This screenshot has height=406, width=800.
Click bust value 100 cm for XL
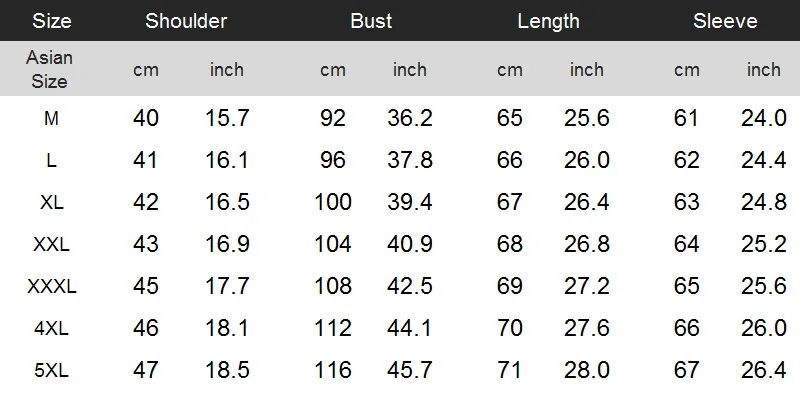[333, 202]
